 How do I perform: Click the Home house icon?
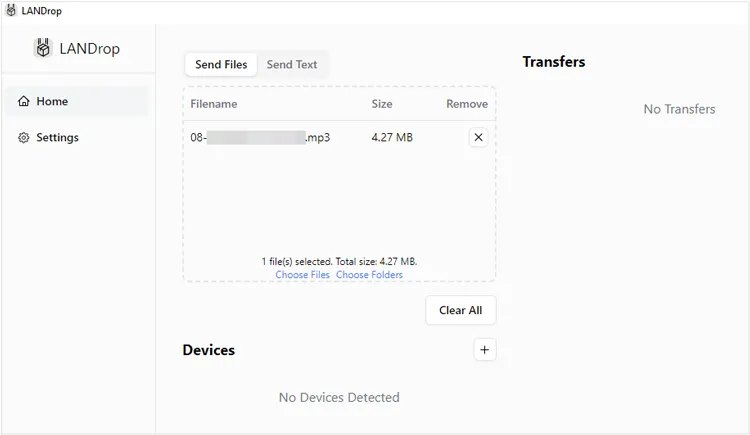[x=24, y=101]
